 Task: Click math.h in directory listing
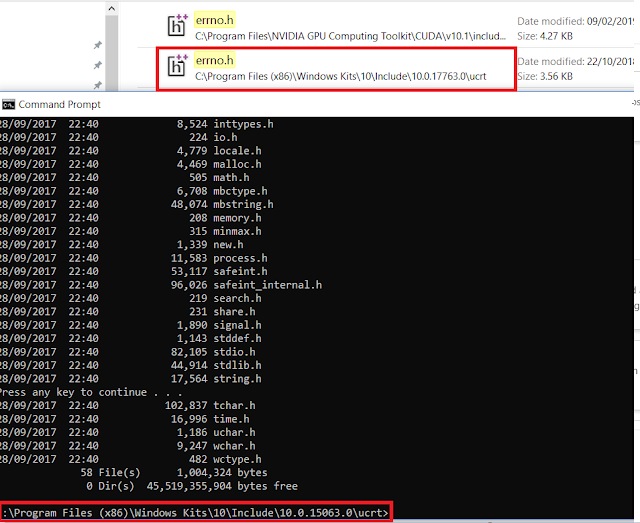point(231,178)
